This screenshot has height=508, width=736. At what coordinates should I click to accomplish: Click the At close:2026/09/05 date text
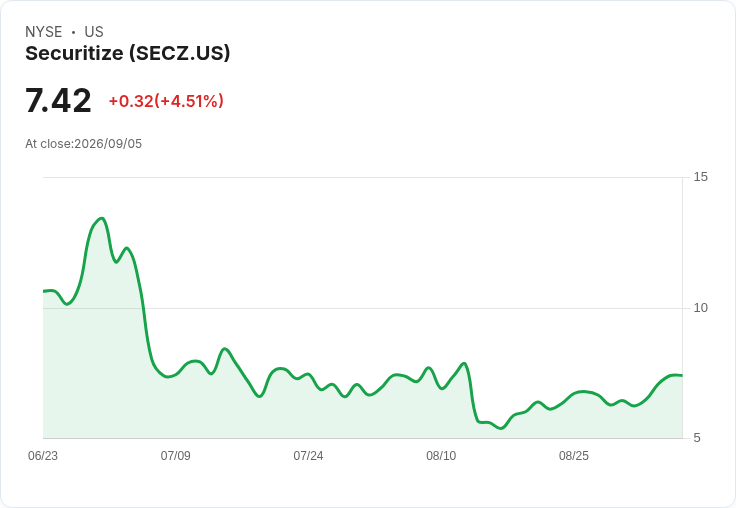(84, 144)
